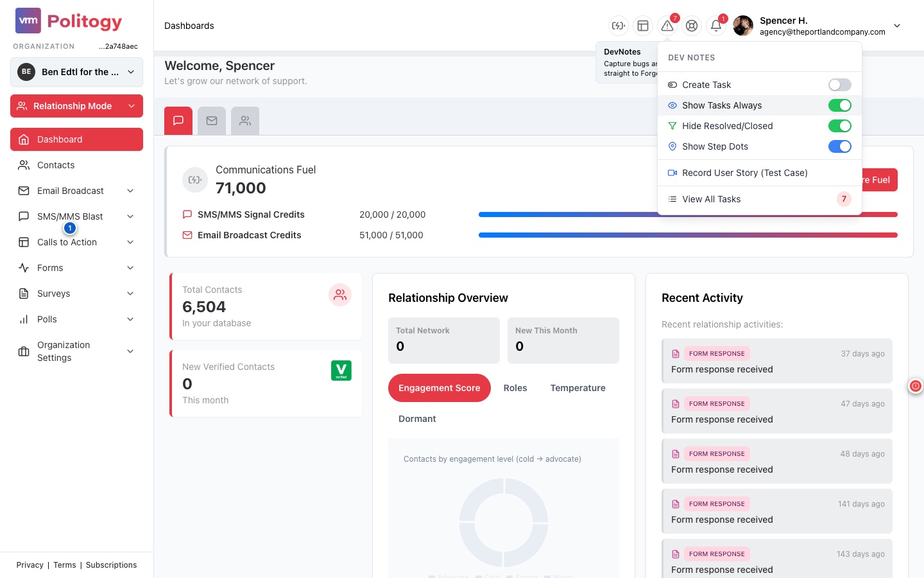Viewport: 924px width, 578px height.
Task: Toggle the Hide Resolved/Closed switch
Action: (839, 126)
